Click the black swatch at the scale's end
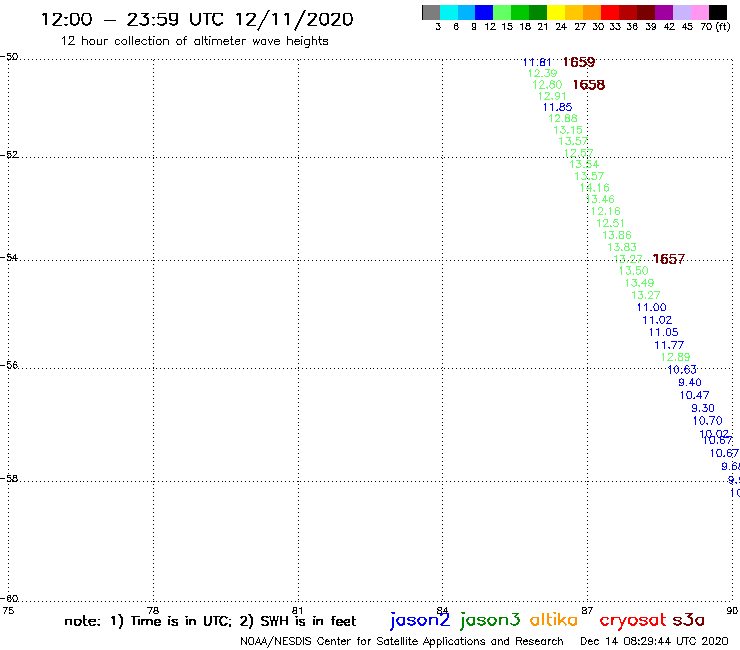Viewport: 740px width, 650px height. coord(718,12)
